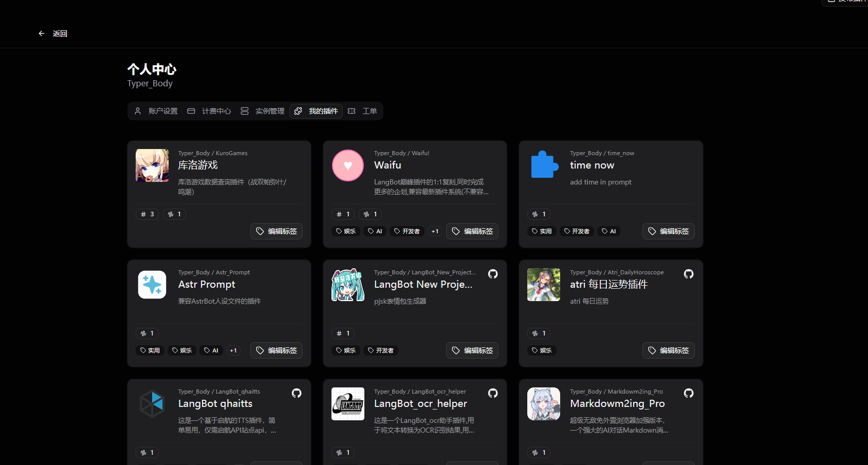Click LangBot qhaitts cube icon
The width and height of the screenshot is (868, 465).
click(152, 404)
